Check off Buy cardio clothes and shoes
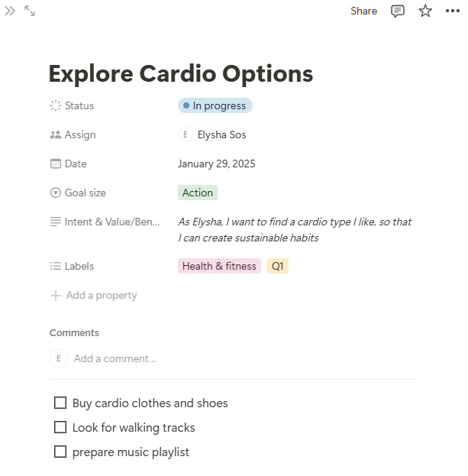 (60, 403)
